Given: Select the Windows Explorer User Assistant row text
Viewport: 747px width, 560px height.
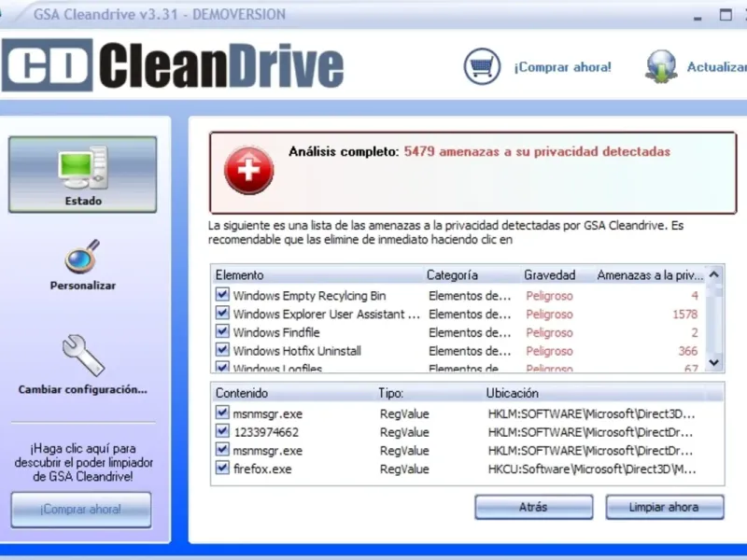Looking at the screenshot, I should (x=326, y=315).
